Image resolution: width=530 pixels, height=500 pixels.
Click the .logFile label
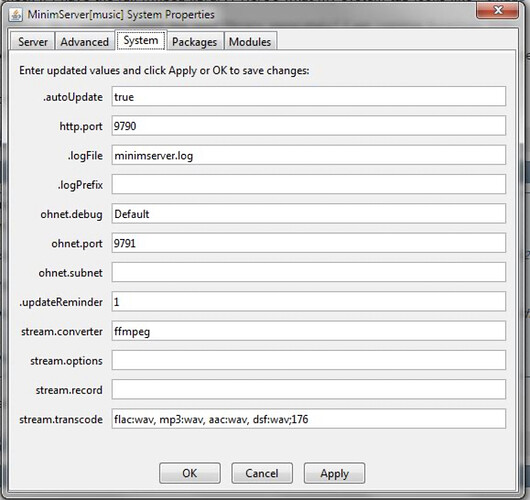click(x=85, y=156)
